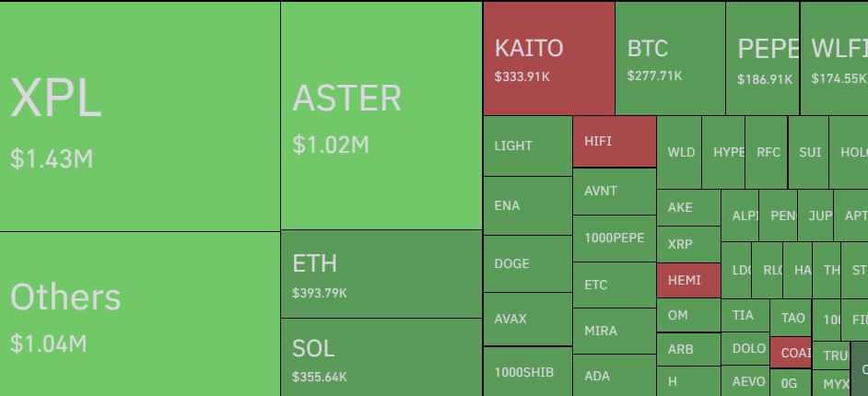
Task: Open the XRP tile
Action: coord(687,244)
